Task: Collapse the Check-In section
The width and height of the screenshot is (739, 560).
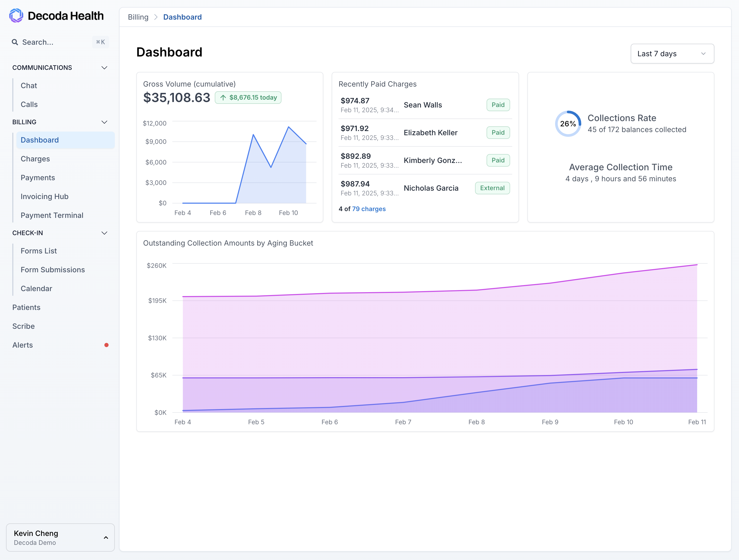Action: [x=104, y=233]
